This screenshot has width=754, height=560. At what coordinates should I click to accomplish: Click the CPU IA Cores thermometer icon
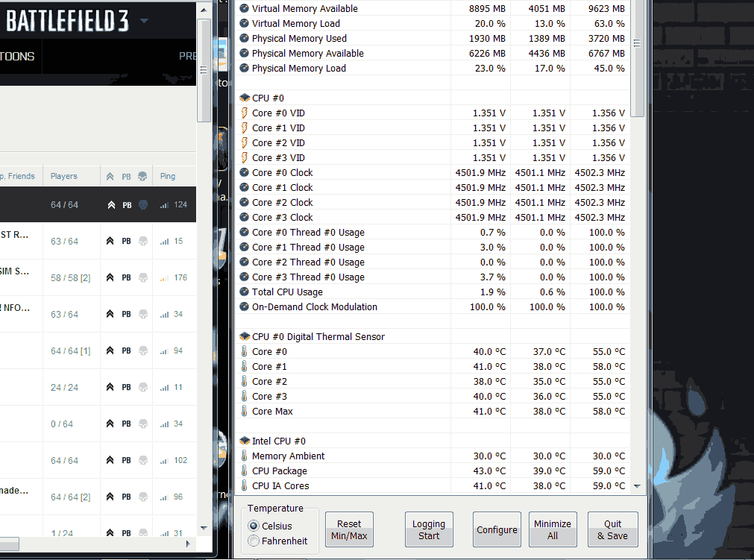click(245, 485)
